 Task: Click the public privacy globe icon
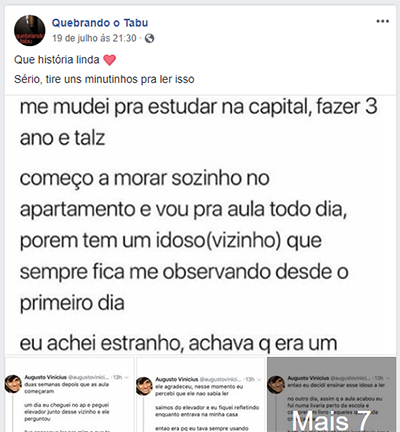click(150, 39)
